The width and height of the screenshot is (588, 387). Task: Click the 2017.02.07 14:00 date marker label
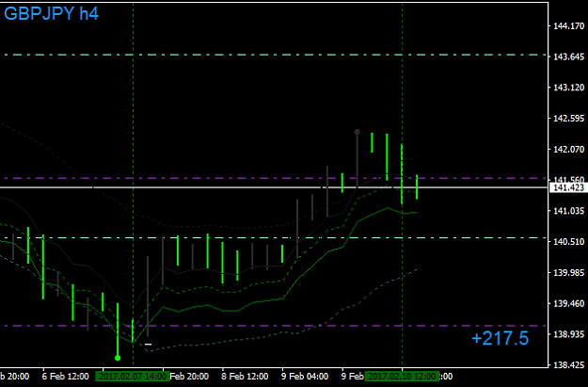(133, 376)
